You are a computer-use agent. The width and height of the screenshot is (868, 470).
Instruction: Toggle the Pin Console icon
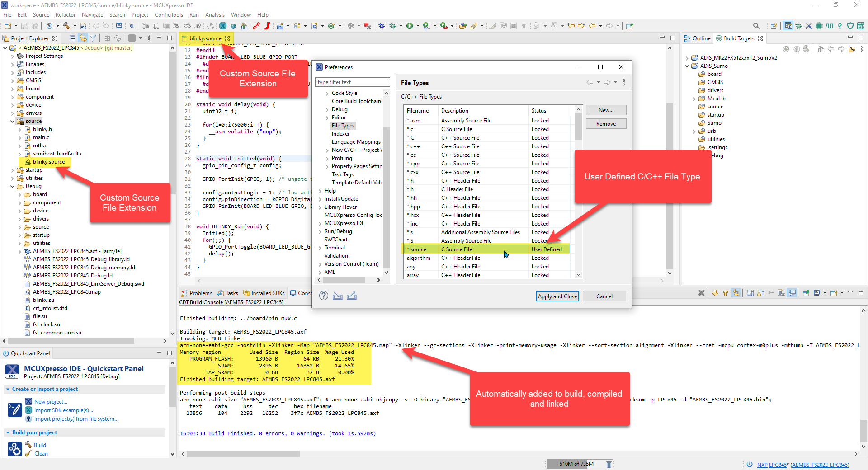click(806, 293)
